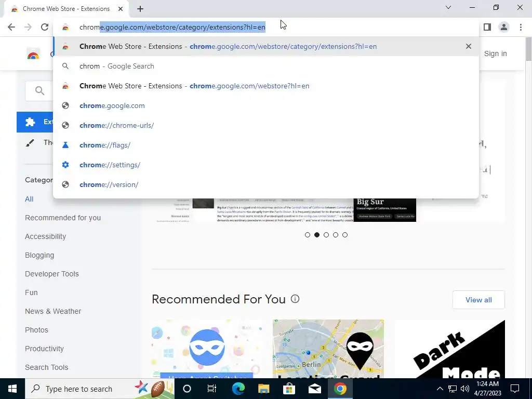Select the first carousel dot

[308, 235]
